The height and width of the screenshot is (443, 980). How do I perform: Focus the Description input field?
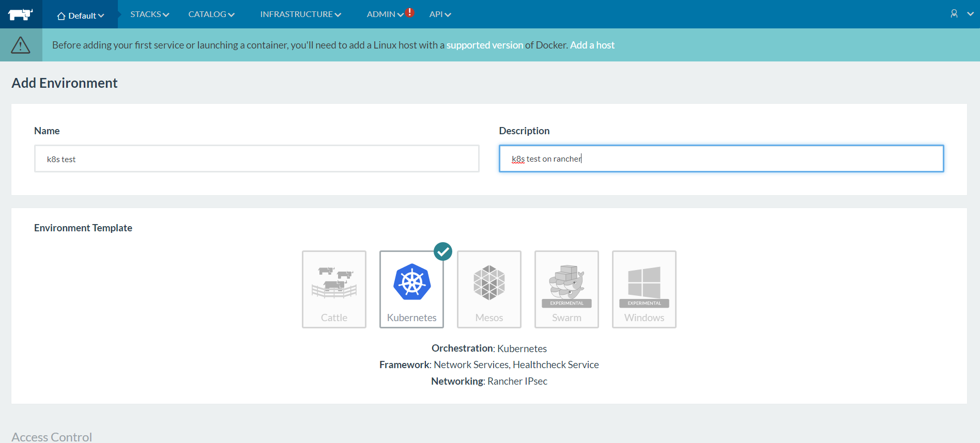point(722,159)
